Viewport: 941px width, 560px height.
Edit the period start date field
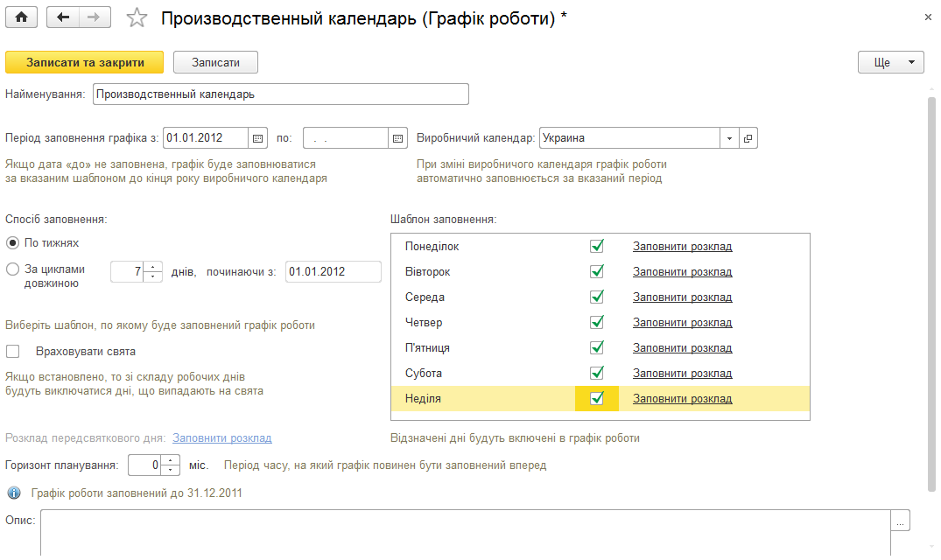coord(206,138)
